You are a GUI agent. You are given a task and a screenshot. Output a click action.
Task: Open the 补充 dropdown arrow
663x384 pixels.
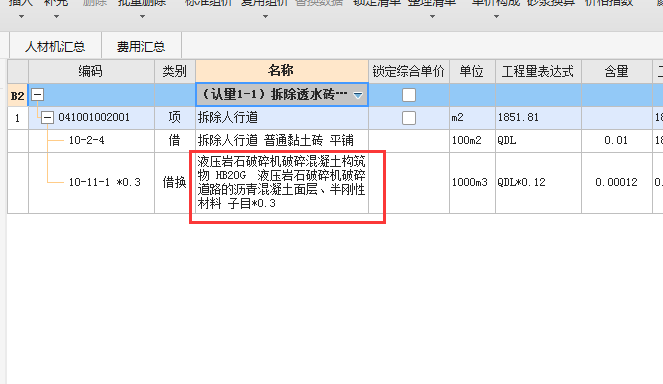pyautogui.click(x=56, y=17)
